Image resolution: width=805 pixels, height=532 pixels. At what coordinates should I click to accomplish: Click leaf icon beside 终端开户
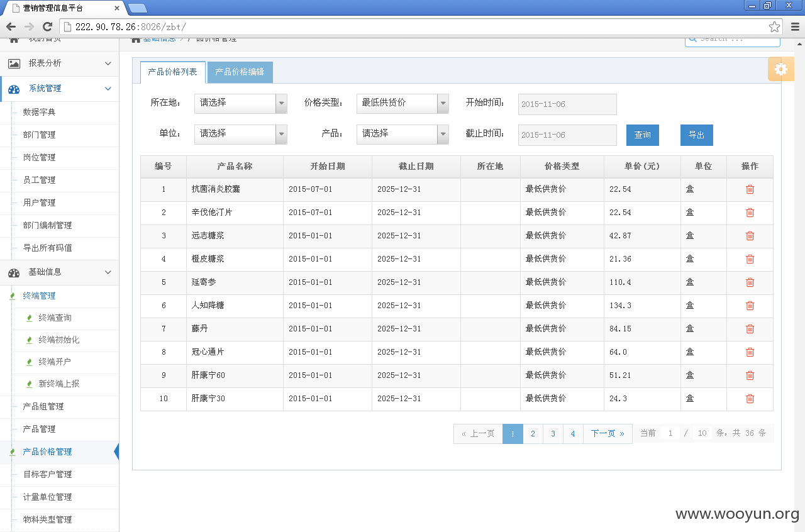29,362
